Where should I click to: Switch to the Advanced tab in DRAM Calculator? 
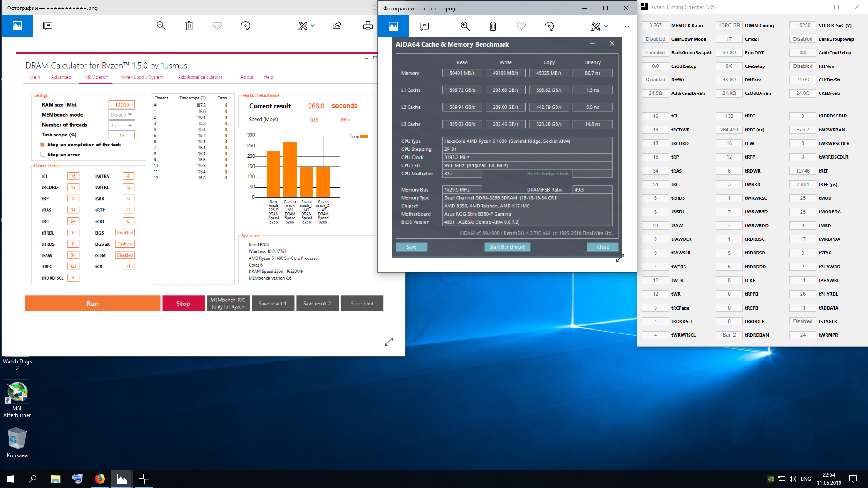pos(61,77)
